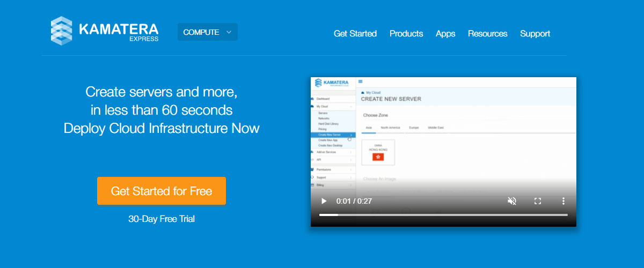
Task: Click Networks in the video sidebar
Action: pos(324,118)
